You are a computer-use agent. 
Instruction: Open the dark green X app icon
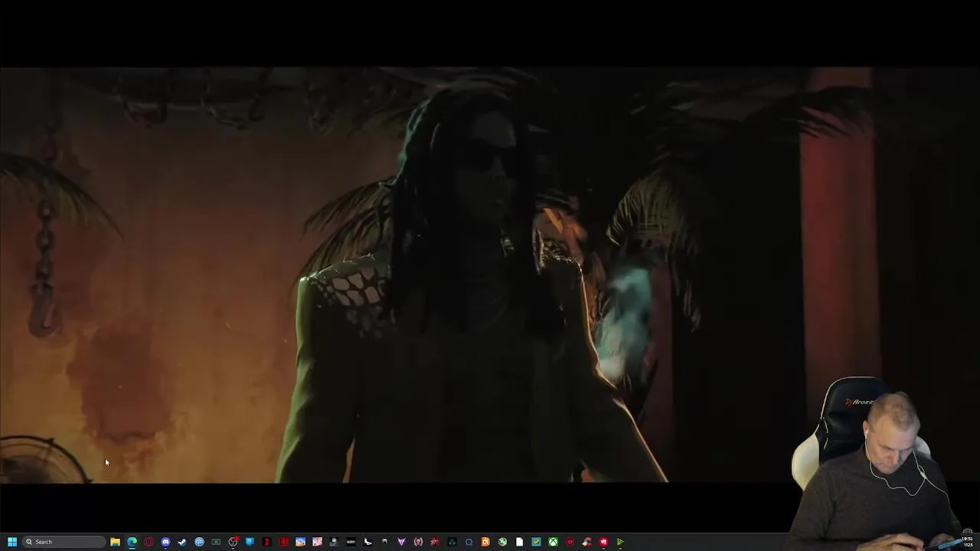(x=216, y=542)
